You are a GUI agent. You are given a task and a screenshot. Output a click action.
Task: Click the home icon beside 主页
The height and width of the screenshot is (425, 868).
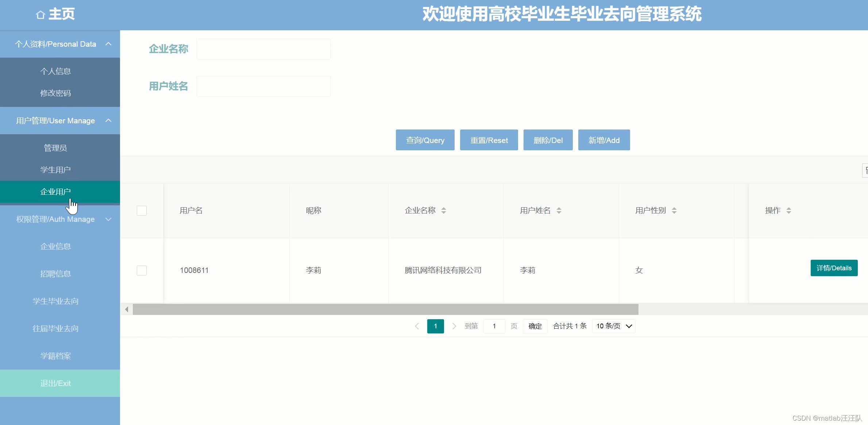point(40,15)
